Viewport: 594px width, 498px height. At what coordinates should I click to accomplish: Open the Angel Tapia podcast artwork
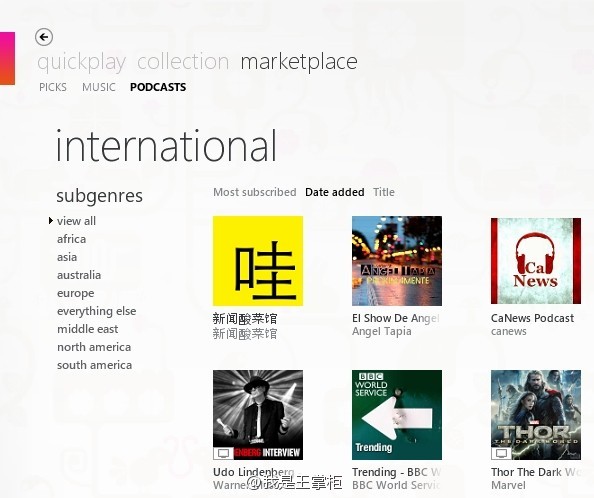click(x=397, y=261)
